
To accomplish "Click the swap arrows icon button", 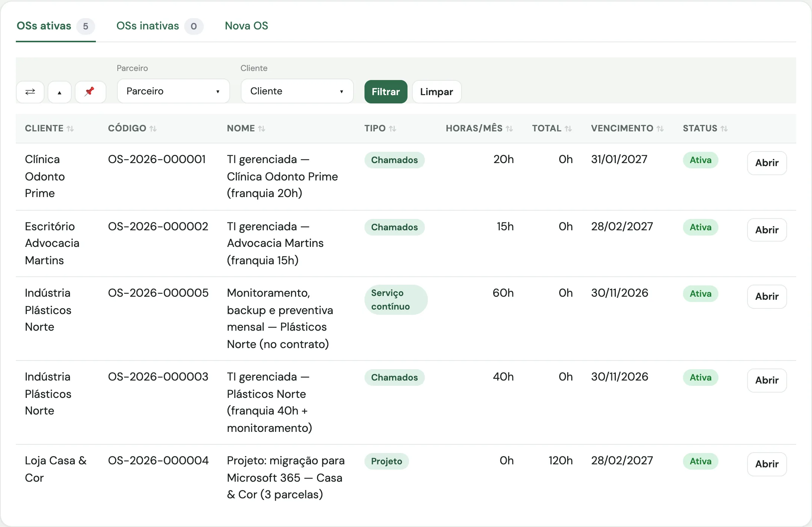I will [x=30, y=92].
